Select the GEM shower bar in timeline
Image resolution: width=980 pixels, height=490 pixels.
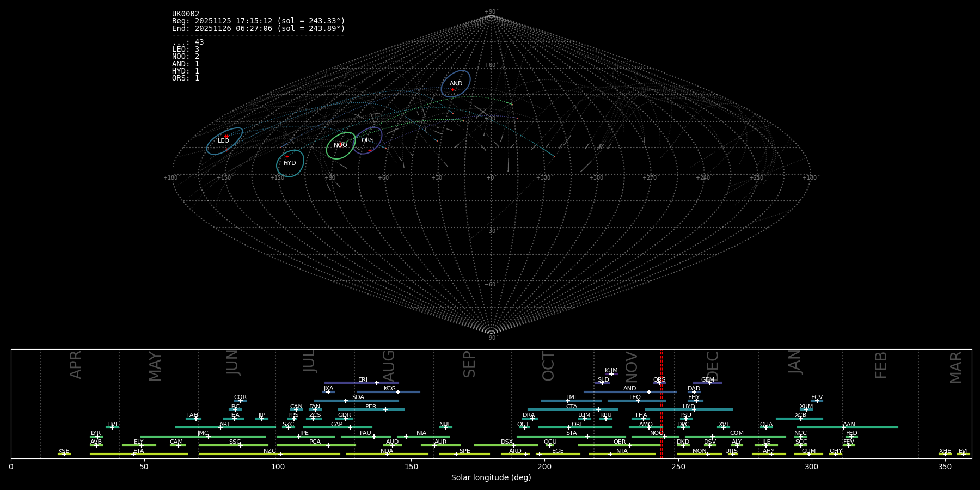pos(707,383)
